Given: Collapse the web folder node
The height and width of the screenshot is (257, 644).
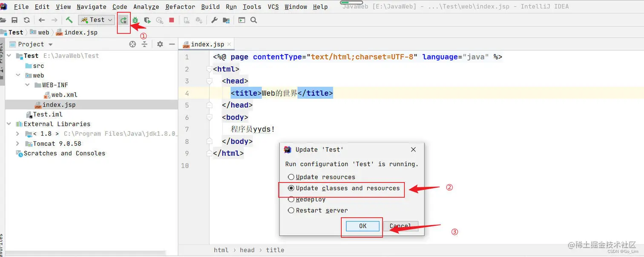Looking at the screenshot, I should pos(18,75).
